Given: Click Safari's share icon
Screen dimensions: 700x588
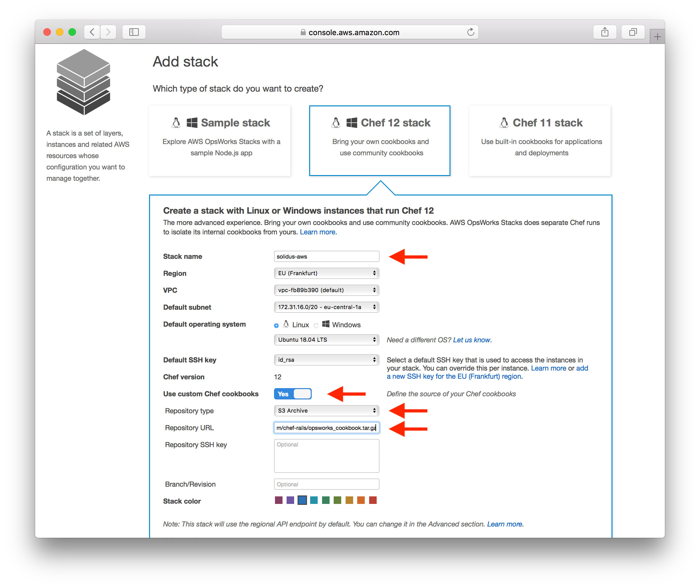Looking at the screenshot, I should click(605, 32).
